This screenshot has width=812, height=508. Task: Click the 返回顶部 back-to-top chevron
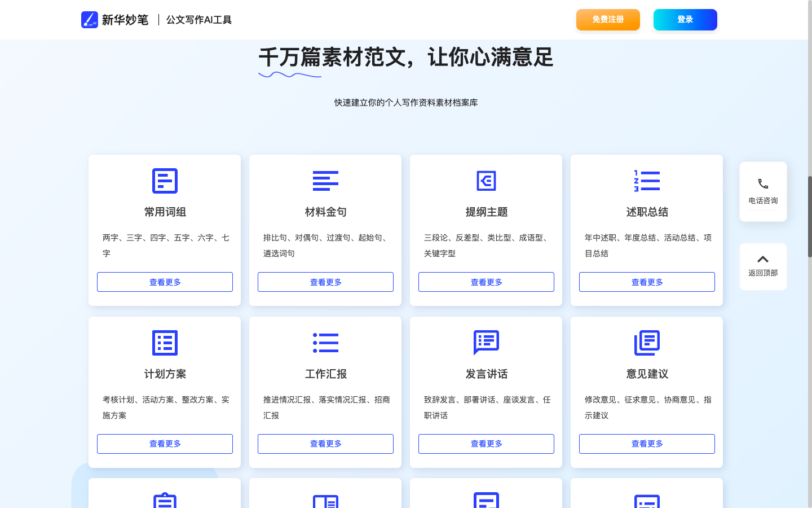(763, 259)
